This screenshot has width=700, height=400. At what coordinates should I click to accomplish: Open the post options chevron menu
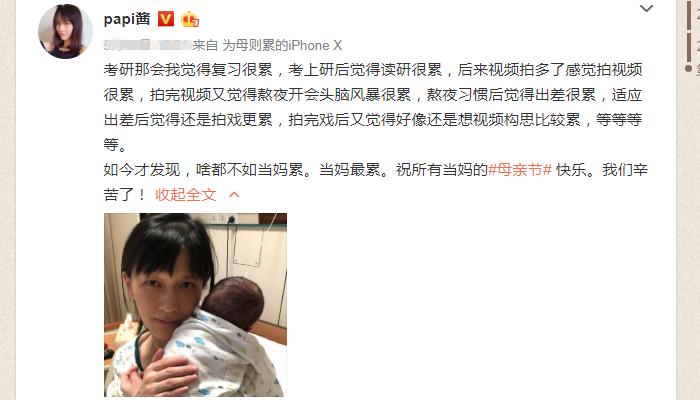pyautogui.click(x=646, y=8)
